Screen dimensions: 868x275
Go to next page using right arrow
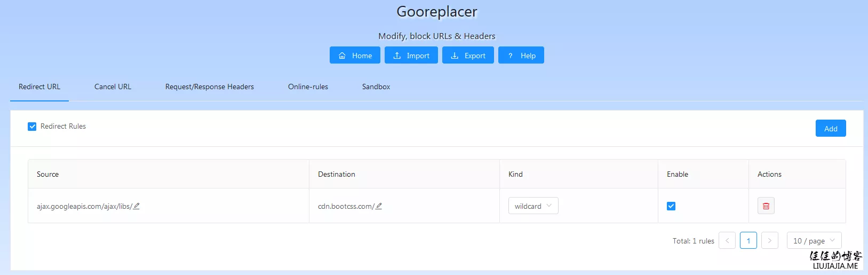tap(769, 241)
